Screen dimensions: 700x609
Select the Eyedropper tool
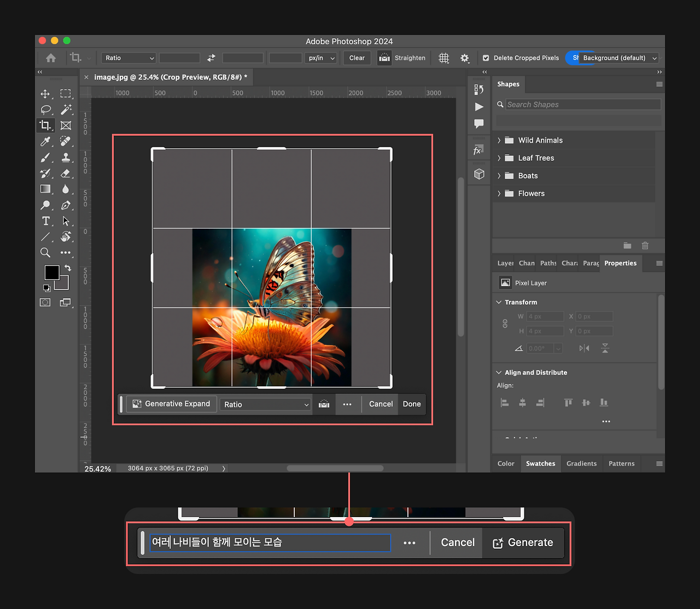[x=45, y=141]
